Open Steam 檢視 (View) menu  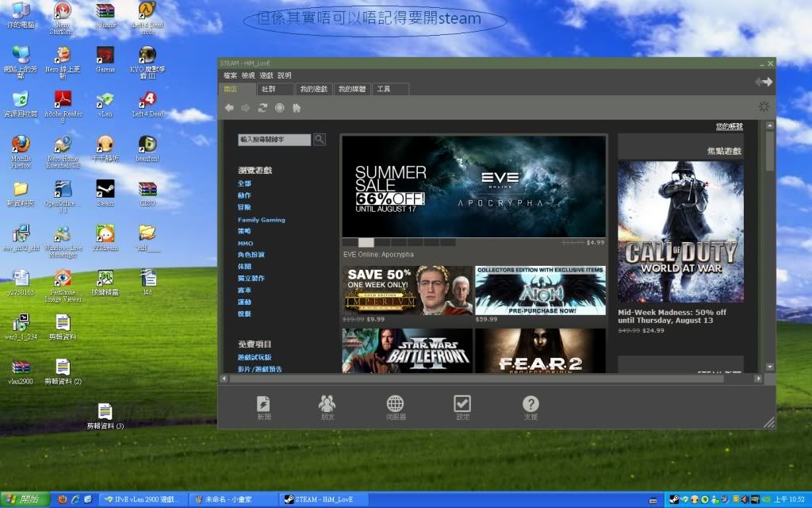click(x=248, y=75)
